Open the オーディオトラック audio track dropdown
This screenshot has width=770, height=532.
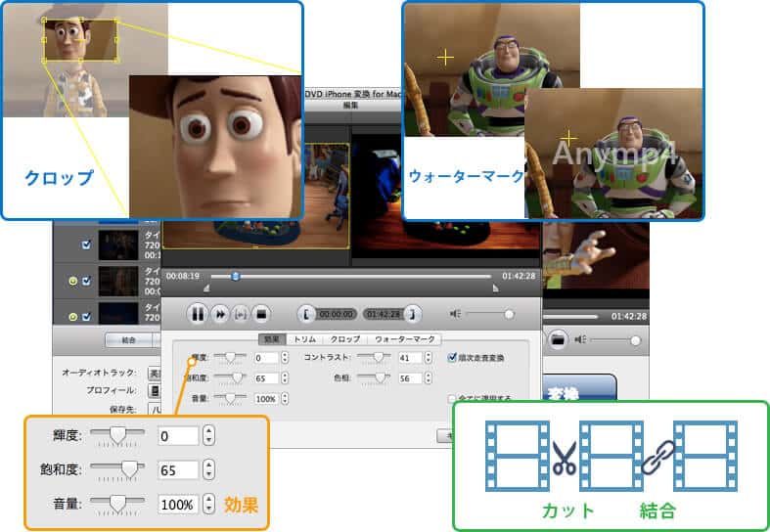155,373
